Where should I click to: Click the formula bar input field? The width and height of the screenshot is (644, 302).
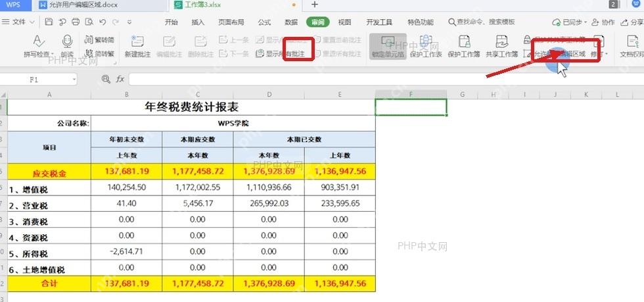point(386,79)
